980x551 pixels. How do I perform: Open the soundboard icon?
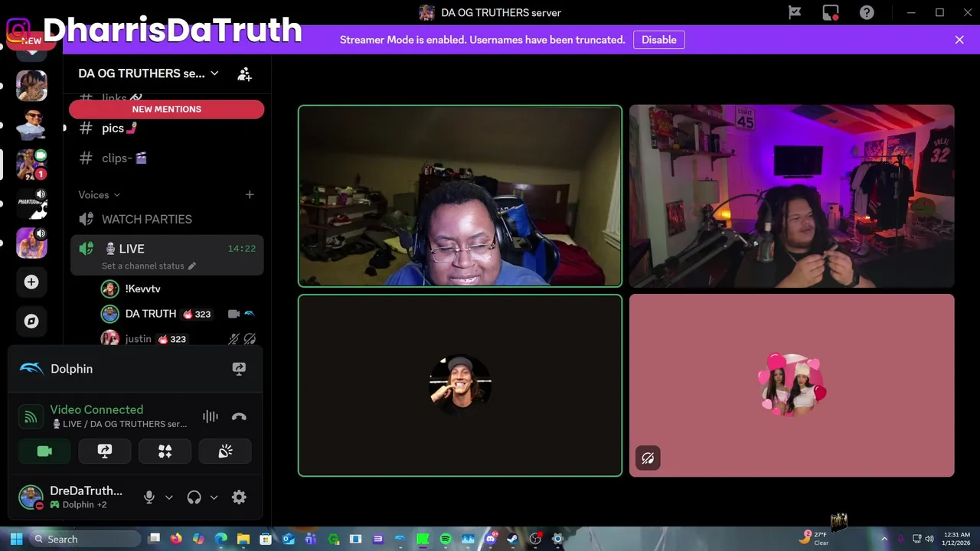(x=225, y=452)
